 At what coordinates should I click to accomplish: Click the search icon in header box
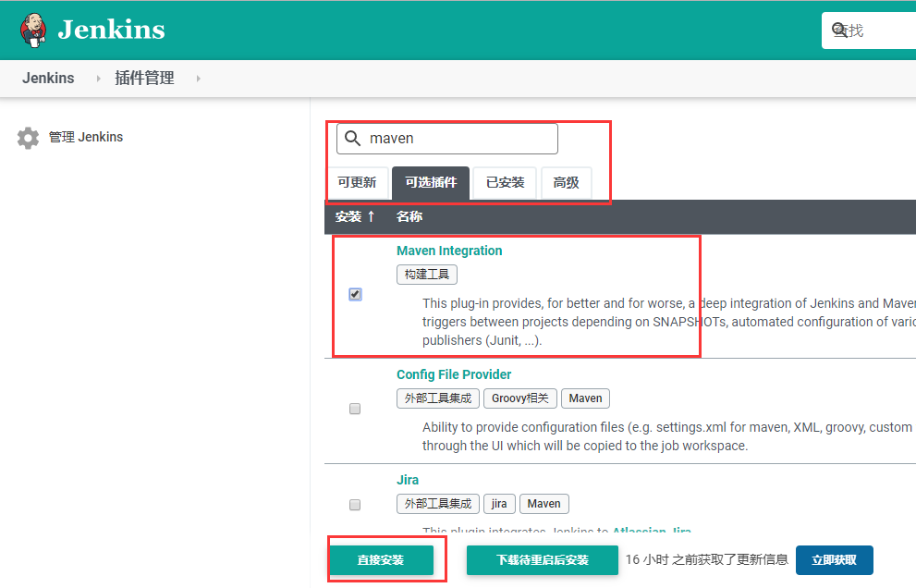(x=839, y=30)
